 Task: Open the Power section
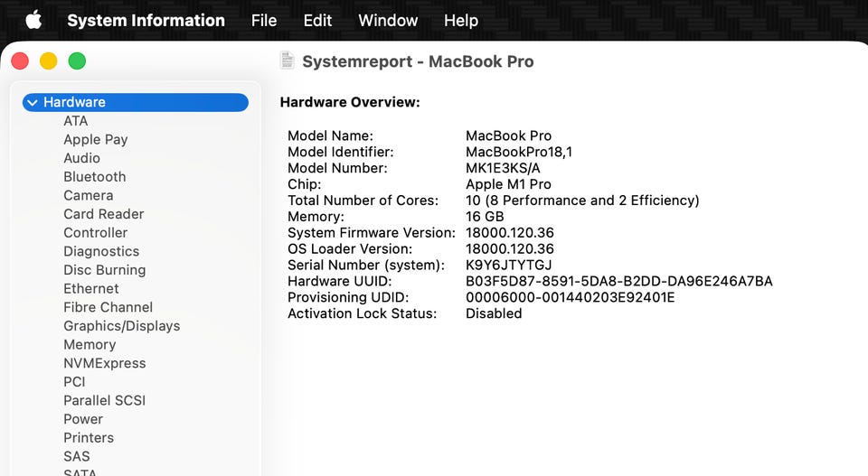(x=83, y=419)
